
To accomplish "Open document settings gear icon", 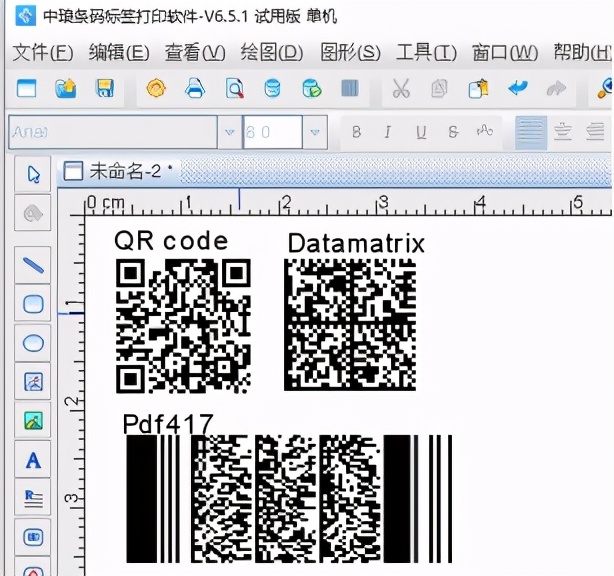I will coord(156,88).
